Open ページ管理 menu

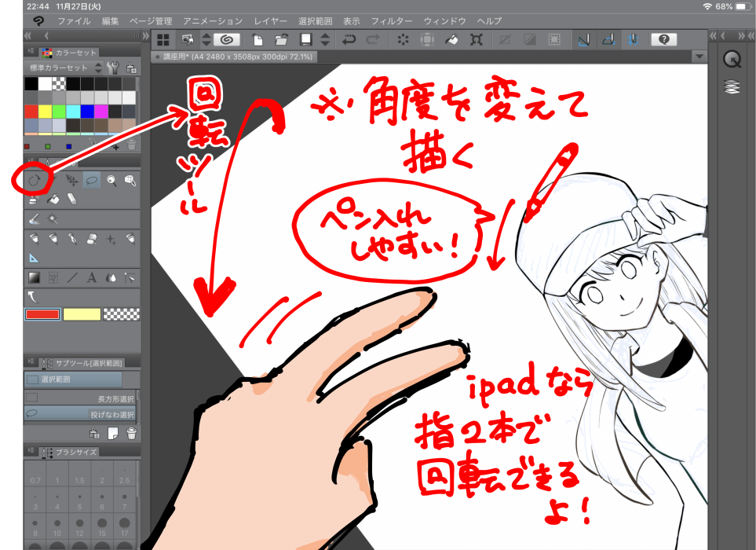click(x=151, y=20)
